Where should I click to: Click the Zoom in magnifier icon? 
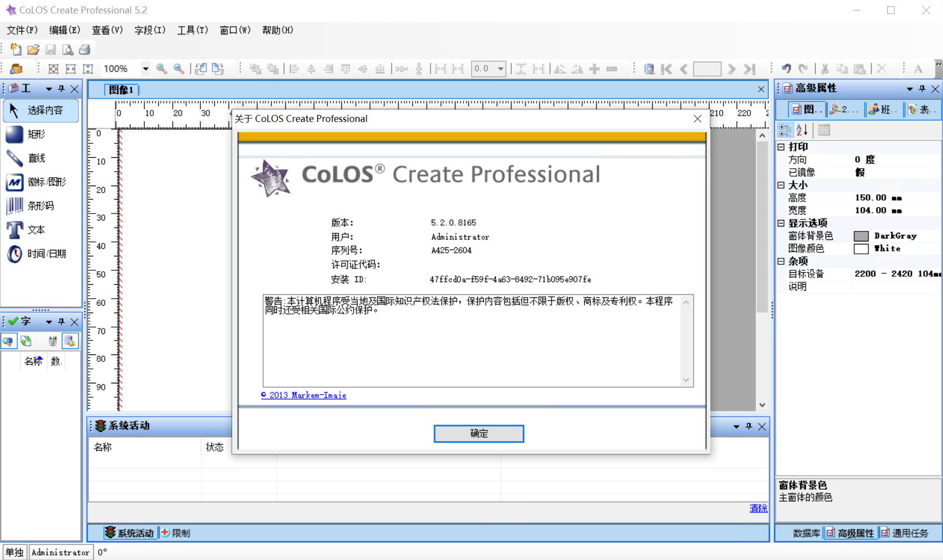point(161,69)
